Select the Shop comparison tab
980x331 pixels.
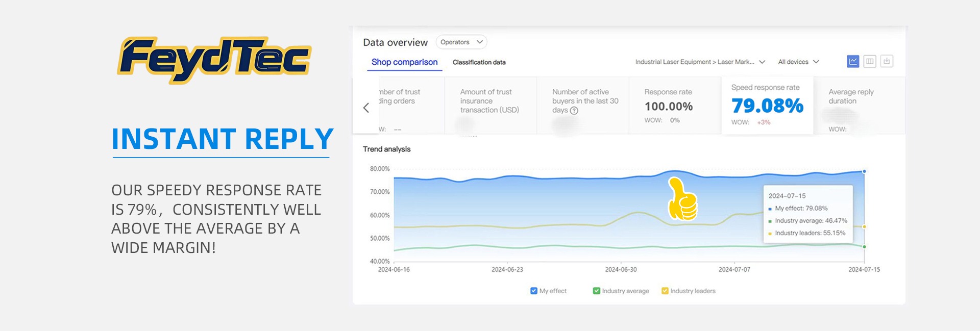click(x=404, y=62)
